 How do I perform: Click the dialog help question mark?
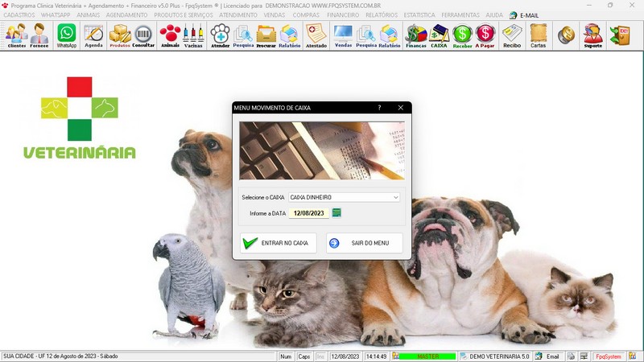(x=379, y=108)
